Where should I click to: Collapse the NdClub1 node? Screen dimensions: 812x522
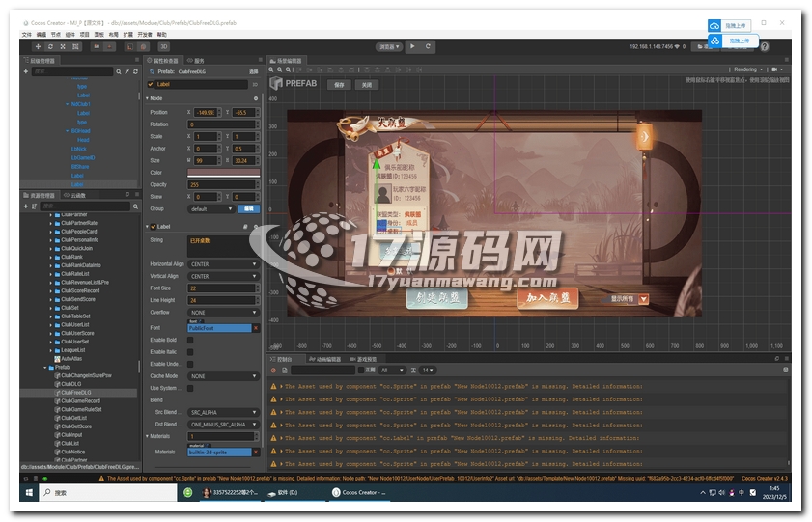[67, 104]
